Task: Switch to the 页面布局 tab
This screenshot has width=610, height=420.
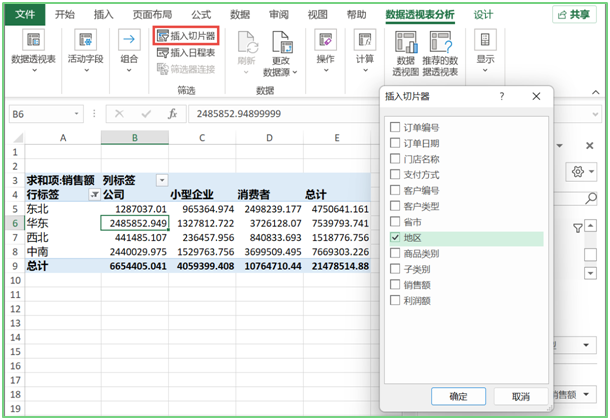Action: [152, 15]
